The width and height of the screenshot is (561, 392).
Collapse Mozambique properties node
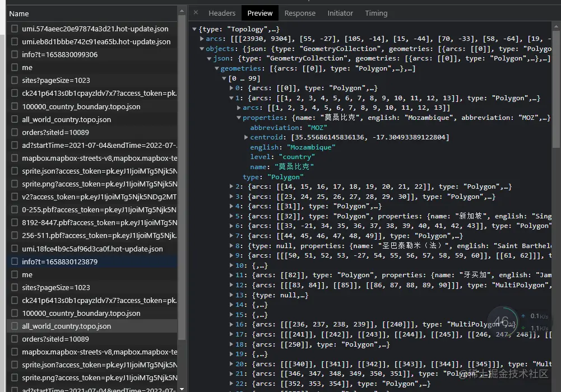click(239, 118)
